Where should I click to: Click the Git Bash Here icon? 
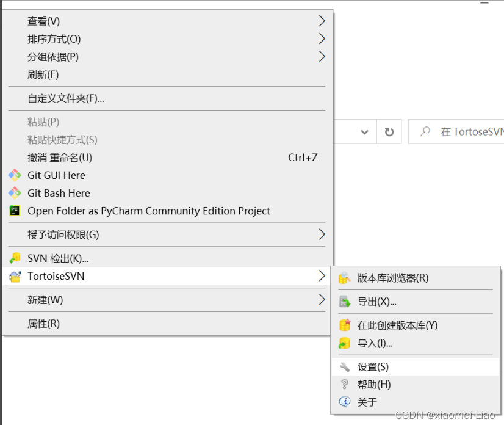pyautogui.click(x=15, y=193)
